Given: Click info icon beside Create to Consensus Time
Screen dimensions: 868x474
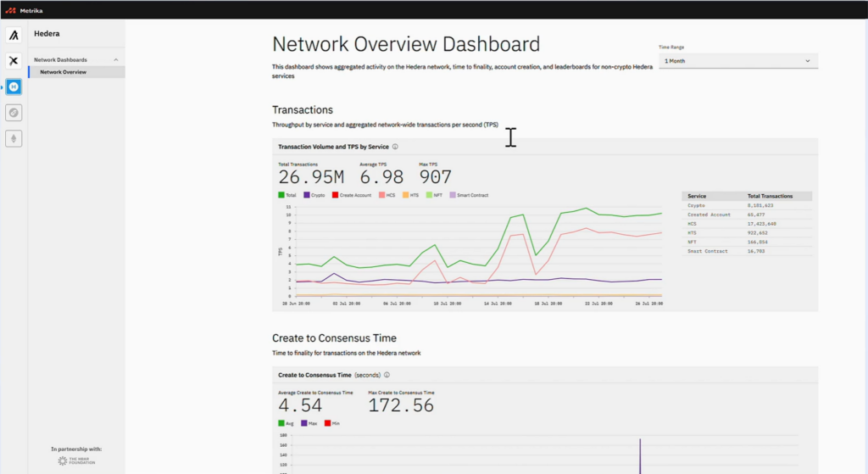Looking at the screenshot, I should pyautogui.click(x=387, y=375).
